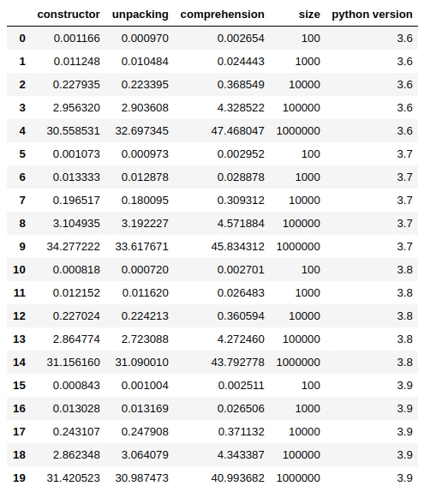Click constructor value 0.196517
Screen dimensions: 448x492
(x=76, y=201)
